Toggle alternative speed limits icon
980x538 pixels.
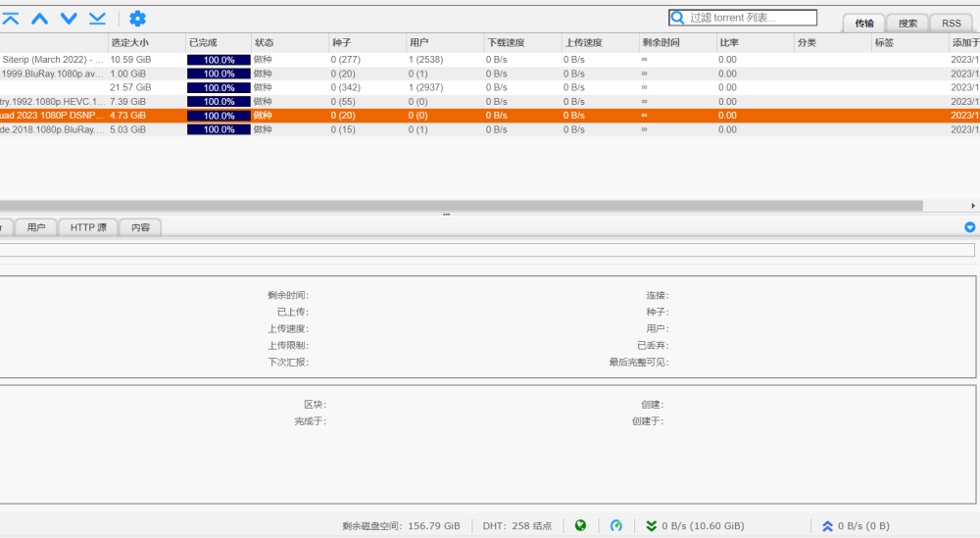click(615, 525)
